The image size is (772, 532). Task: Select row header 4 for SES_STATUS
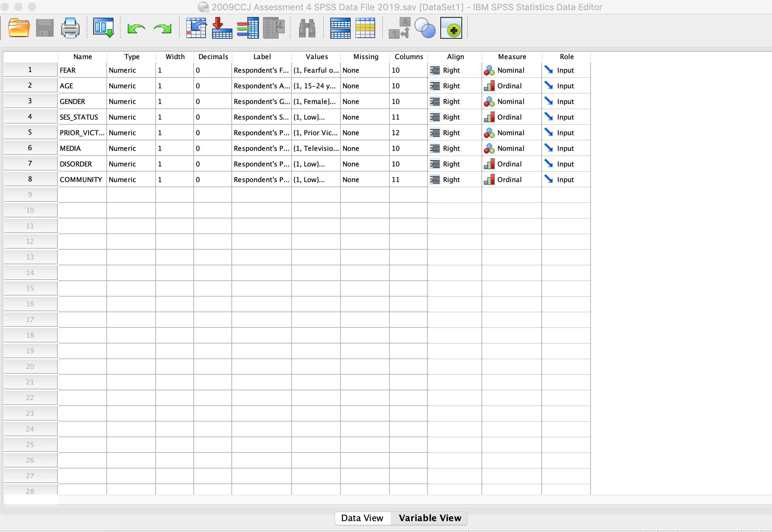(30, 117)
